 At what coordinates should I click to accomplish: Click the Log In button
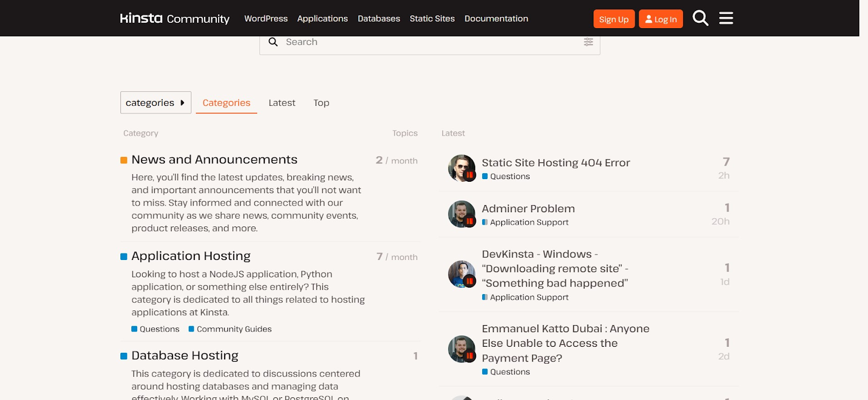(661, 19)
